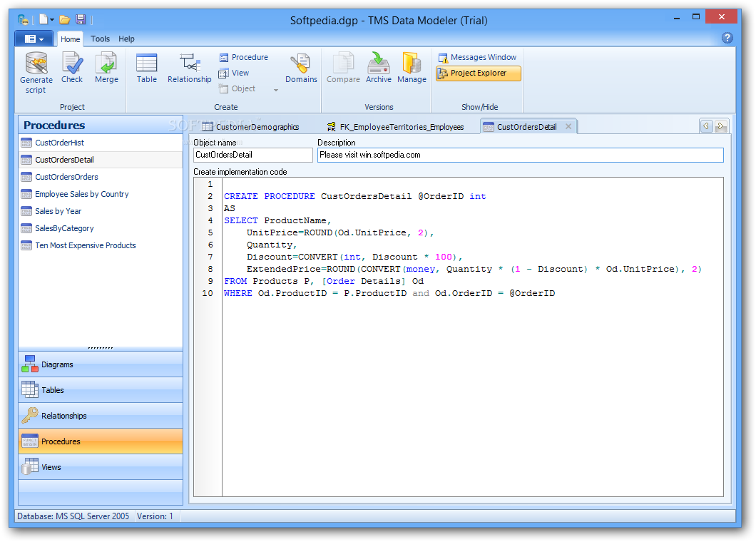Close the CustOrdersDetail tab

click(x=568, y=126)
